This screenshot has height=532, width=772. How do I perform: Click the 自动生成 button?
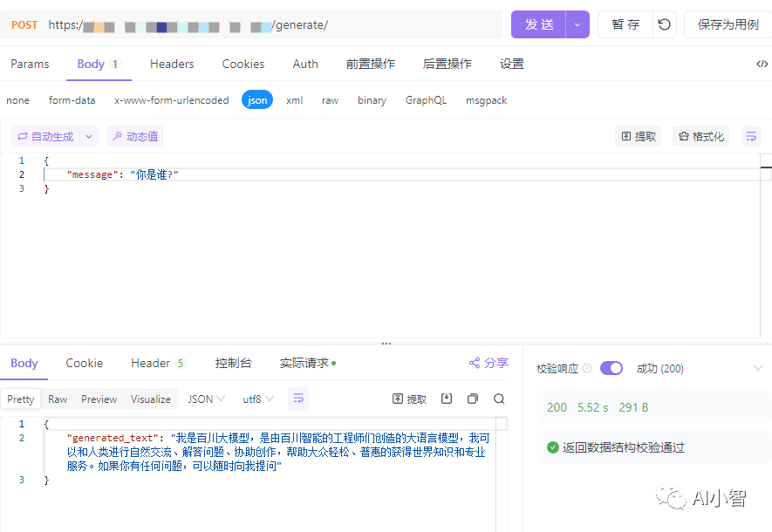tap(45, 136)
